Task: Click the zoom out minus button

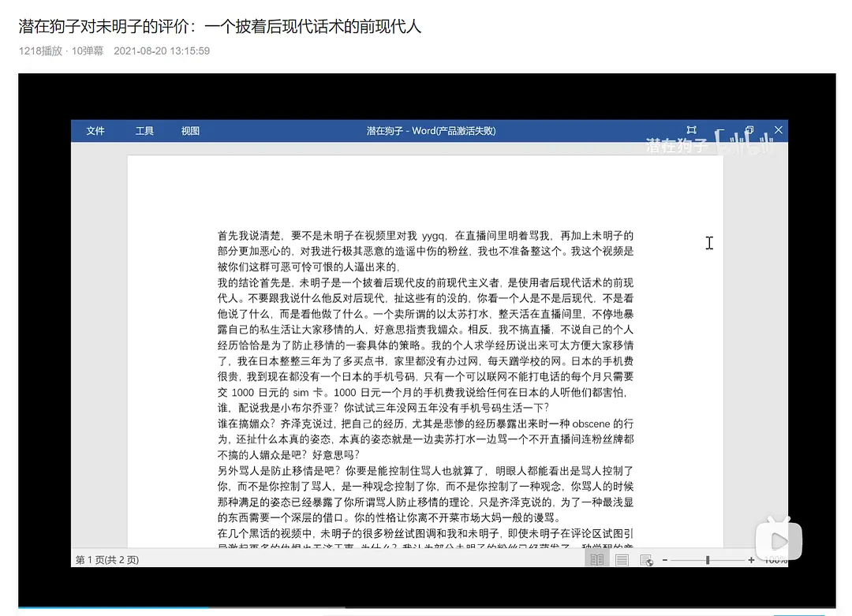Action: pyautogui.click(x=665, y=560)
